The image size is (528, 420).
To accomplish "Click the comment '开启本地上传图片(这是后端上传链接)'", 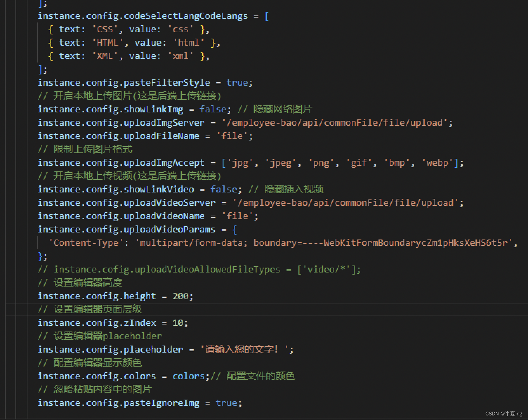I will click(129, 96).
